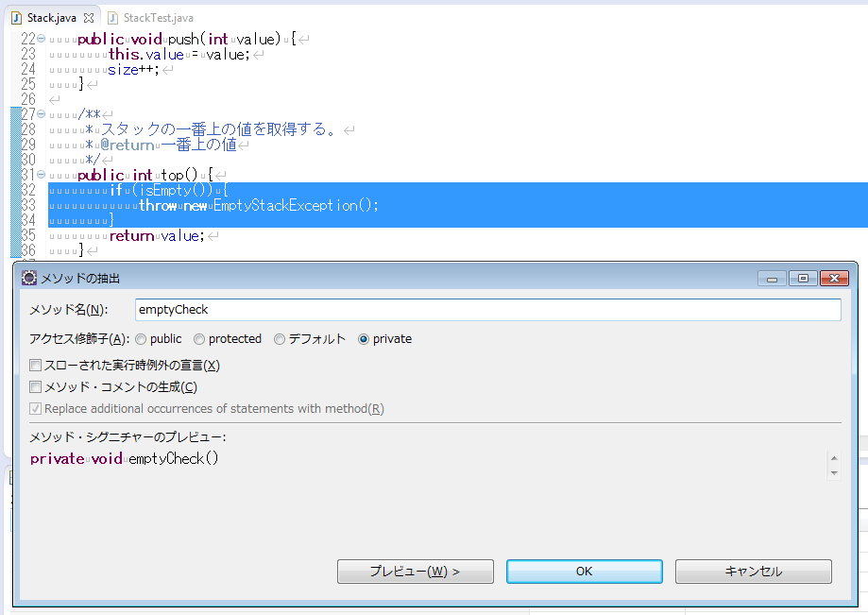Collapse the top method fold marker at line 31
This screenshot has height=615, width=868.
pyautogui.click(x=41, y=175)
